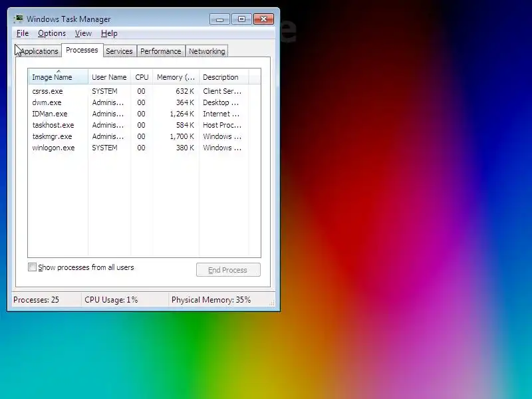The width and height of the screenshot is (532, 399).
Task: Sort by User Name column header
Action: coord(109,77)
